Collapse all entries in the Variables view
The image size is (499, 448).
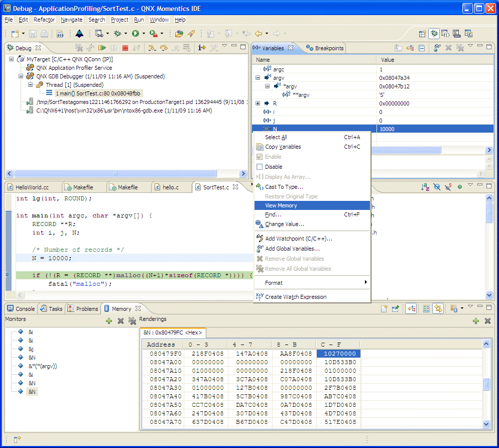[x=421, y=47]
